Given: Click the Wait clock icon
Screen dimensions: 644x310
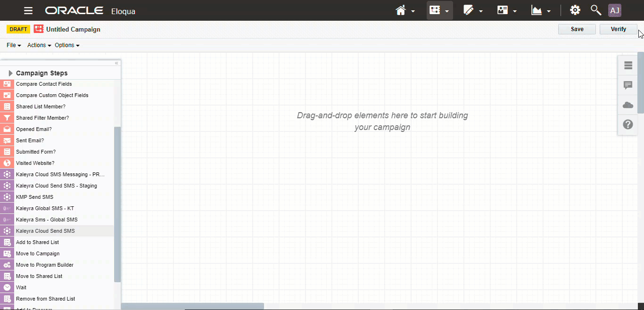Looking at the screenshot, I should (7, 287).
